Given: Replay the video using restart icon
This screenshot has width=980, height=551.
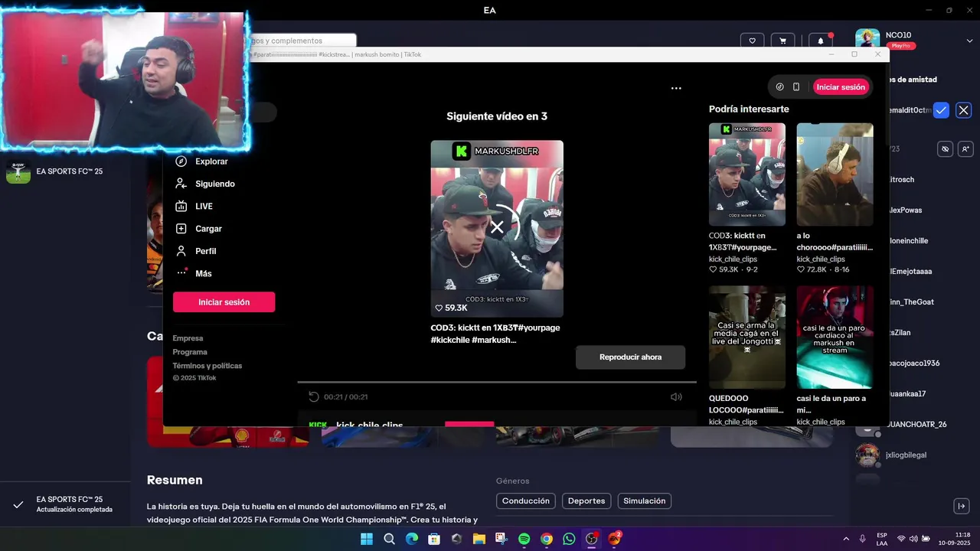Looking at the screenshot, I should tap(313, 396).
